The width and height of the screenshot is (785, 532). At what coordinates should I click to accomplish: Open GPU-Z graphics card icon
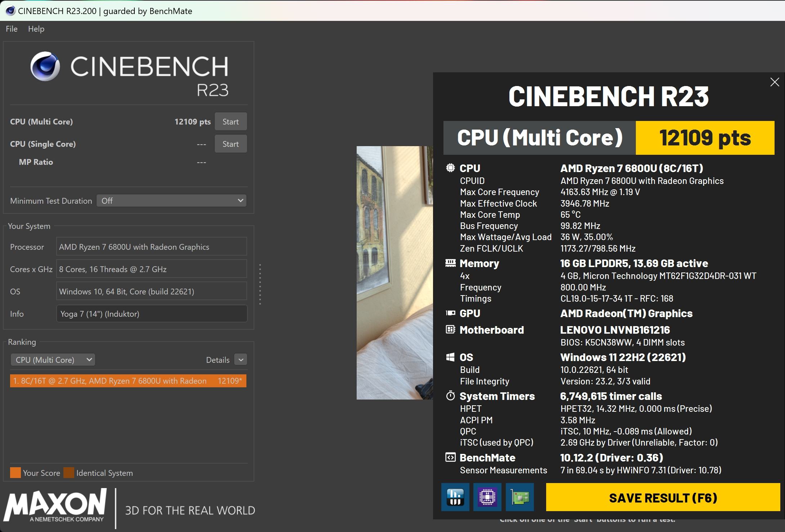coord(519,497)
